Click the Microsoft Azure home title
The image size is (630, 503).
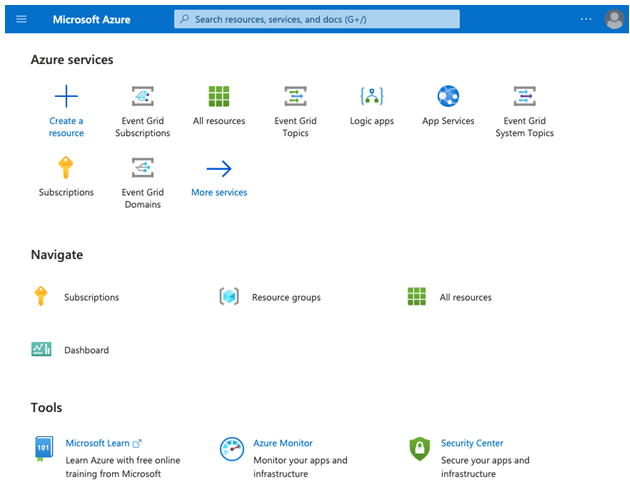[x=92, y=19]
